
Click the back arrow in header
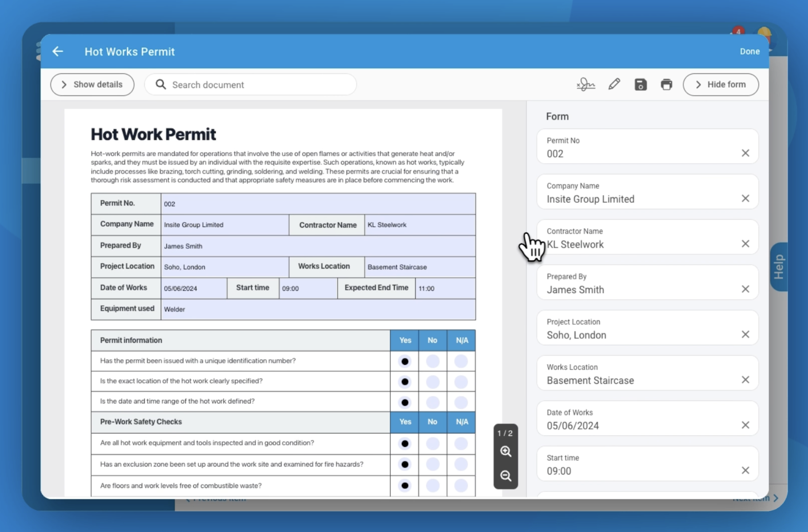point(58,52)
